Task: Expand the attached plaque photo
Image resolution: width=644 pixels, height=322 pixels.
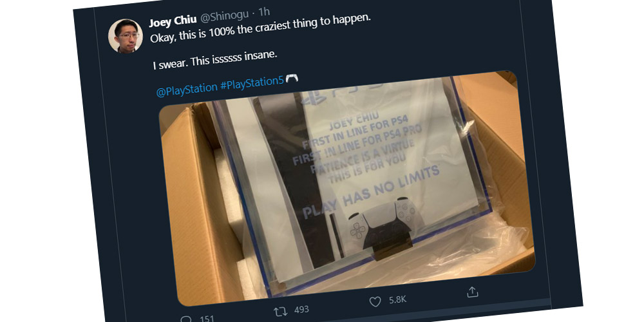Action: click(346, 189)
